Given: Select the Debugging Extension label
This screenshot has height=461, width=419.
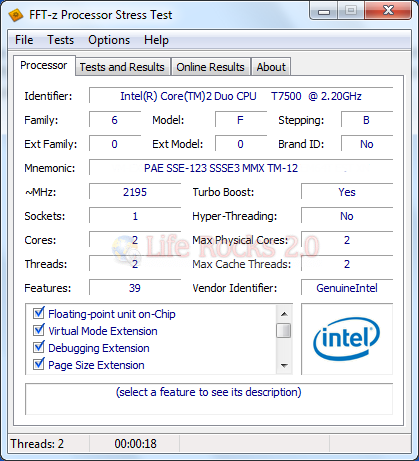Looking at the screenshot, I should pos(99,348).
